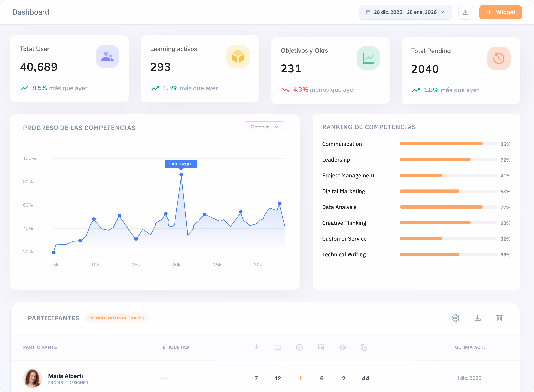Click María Alberti's 44 value
Viewport: 534px width, 392px height.
click(365, 378)
